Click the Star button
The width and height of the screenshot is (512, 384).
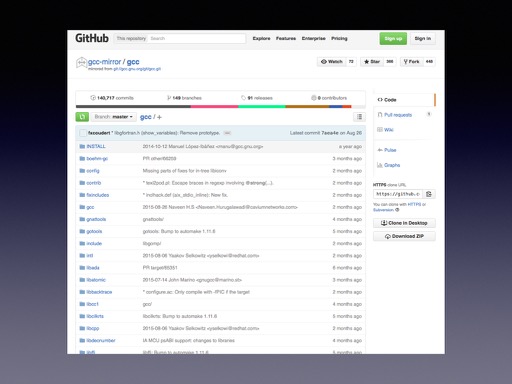click(372, 62)
